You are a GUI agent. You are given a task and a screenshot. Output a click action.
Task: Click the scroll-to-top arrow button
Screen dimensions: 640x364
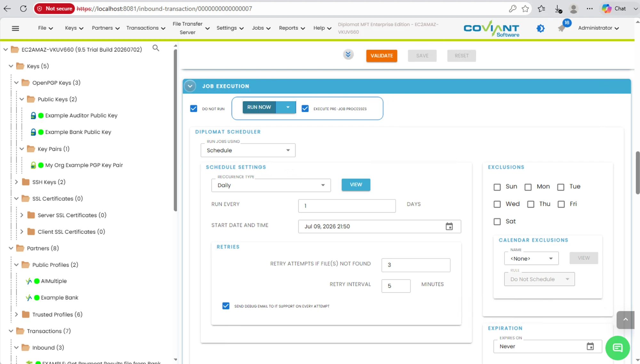coord(626,320)
